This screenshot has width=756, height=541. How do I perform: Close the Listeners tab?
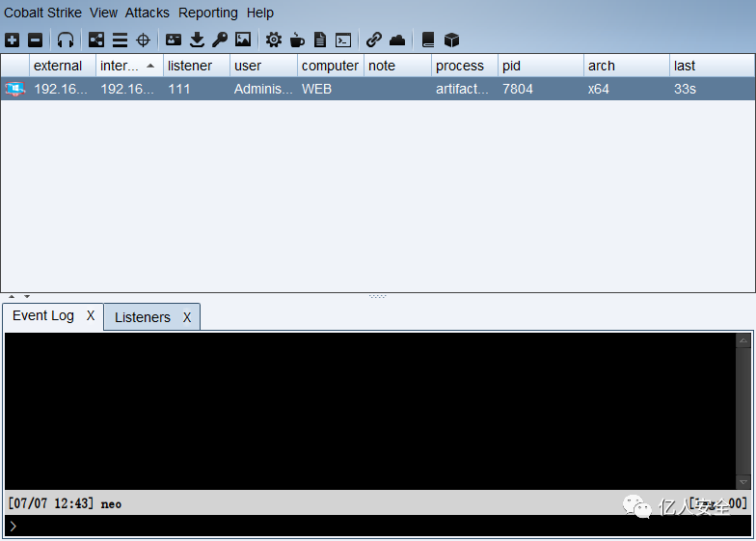tap(187, 317)
